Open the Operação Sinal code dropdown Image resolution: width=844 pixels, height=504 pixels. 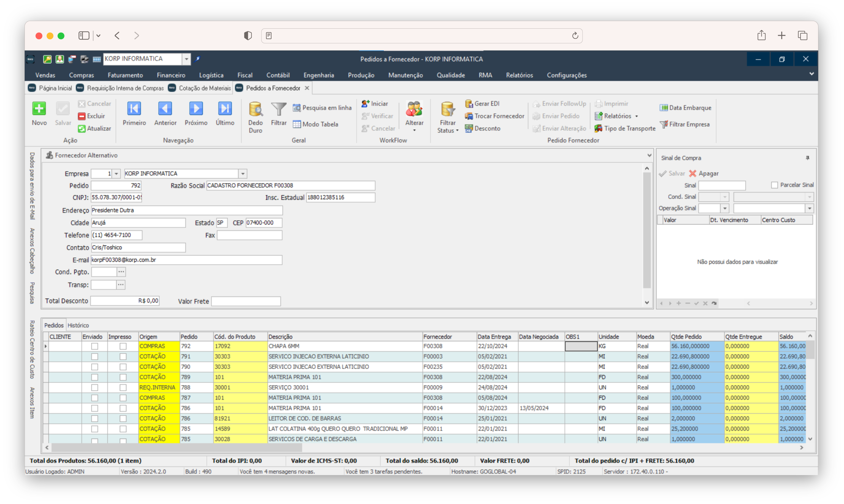click(x=724, y=209)
